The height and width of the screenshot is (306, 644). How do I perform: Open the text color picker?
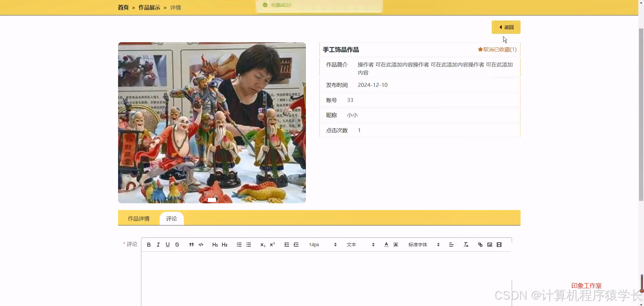point(386,245)
